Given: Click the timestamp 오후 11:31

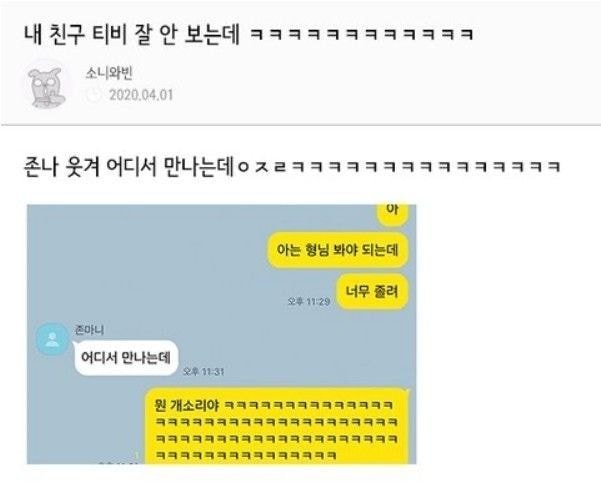Looking at the screenshot, I should pyautogui.click(x=204, y=371).
